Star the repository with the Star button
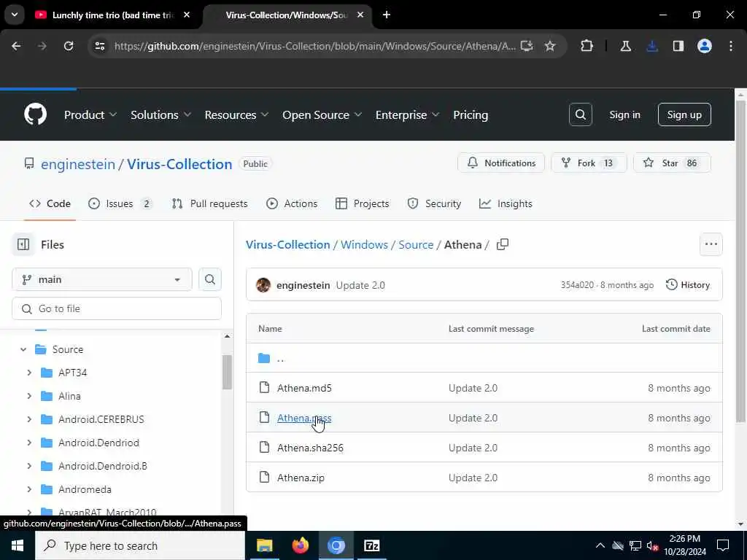Screen dimensions: 747x560 [672, 163]
